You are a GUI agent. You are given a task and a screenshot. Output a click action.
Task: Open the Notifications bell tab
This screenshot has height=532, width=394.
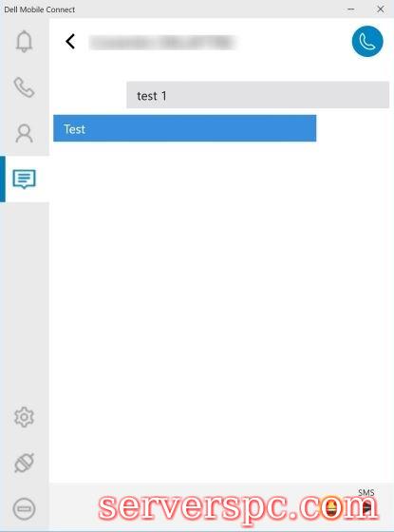click(24, 42)
